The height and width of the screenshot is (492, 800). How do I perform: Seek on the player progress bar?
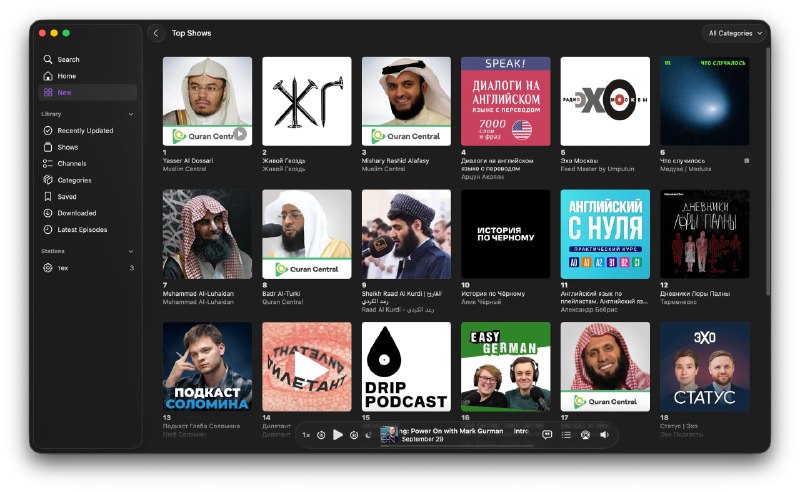coord(457,446)
